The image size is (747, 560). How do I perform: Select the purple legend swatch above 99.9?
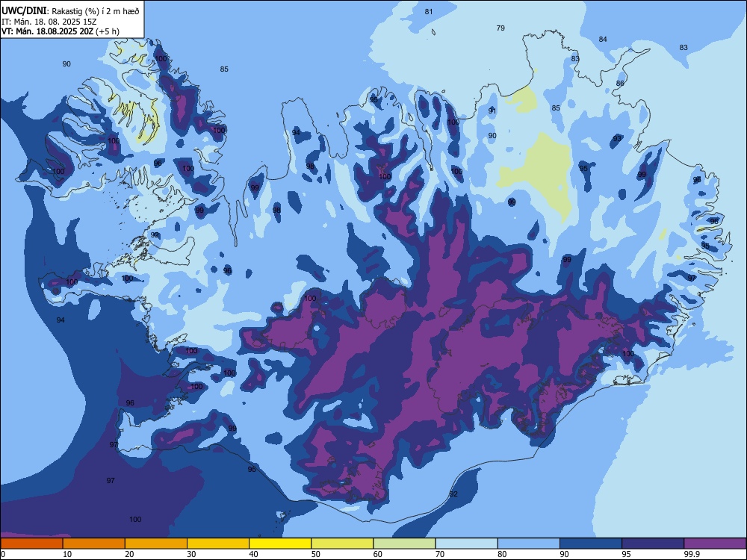point(715,544)
